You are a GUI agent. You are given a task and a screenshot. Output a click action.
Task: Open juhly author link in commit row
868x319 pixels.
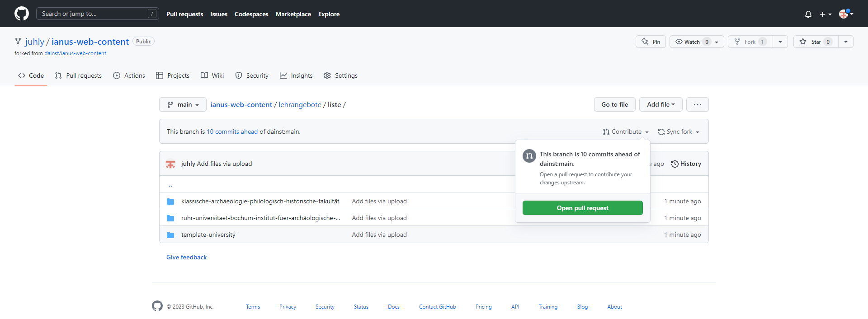pos(188,164)
